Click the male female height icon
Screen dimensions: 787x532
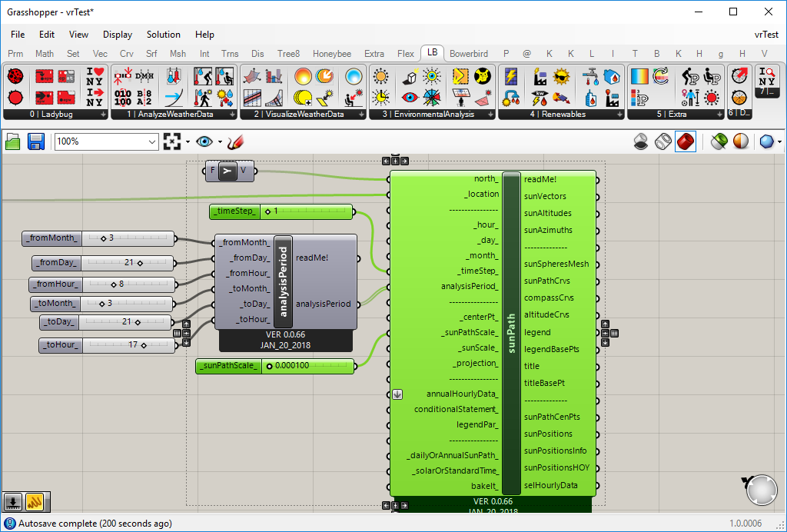(x=690, y=98)
